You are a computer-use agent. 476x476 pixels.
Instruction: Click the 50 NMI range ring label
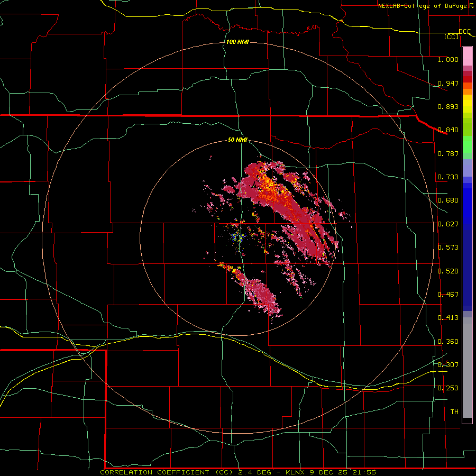click(237, 140)
